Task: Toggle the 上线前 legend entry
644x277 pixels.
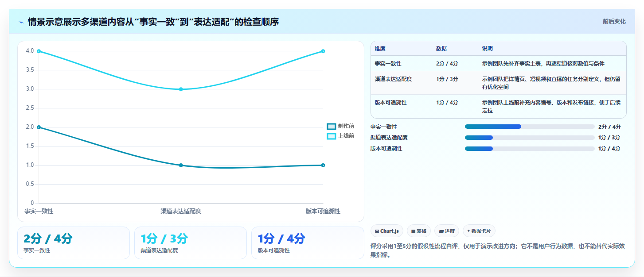Action: (x=340, y=136)
